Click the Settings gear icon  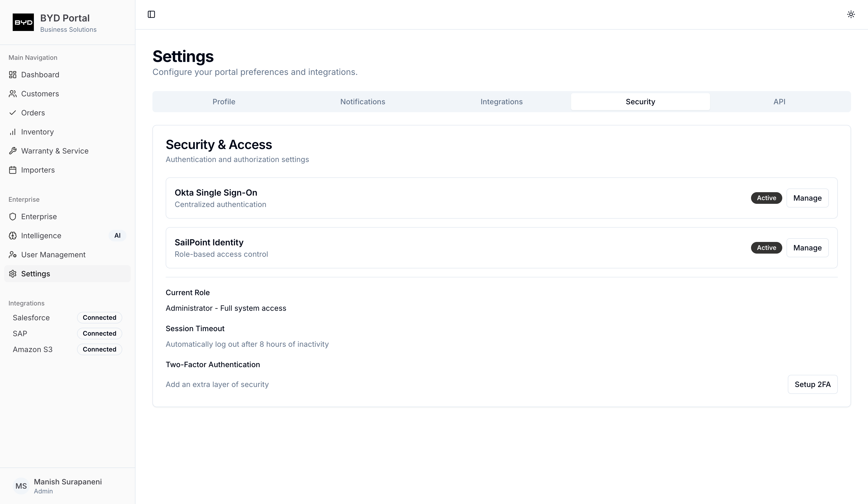pyautogui.click(x=13, y=273)
